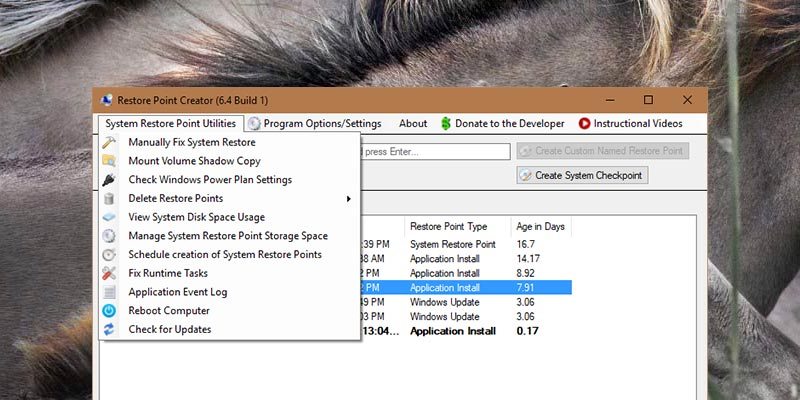Open the About menu

pyautogui.click(x=413, y=123)
